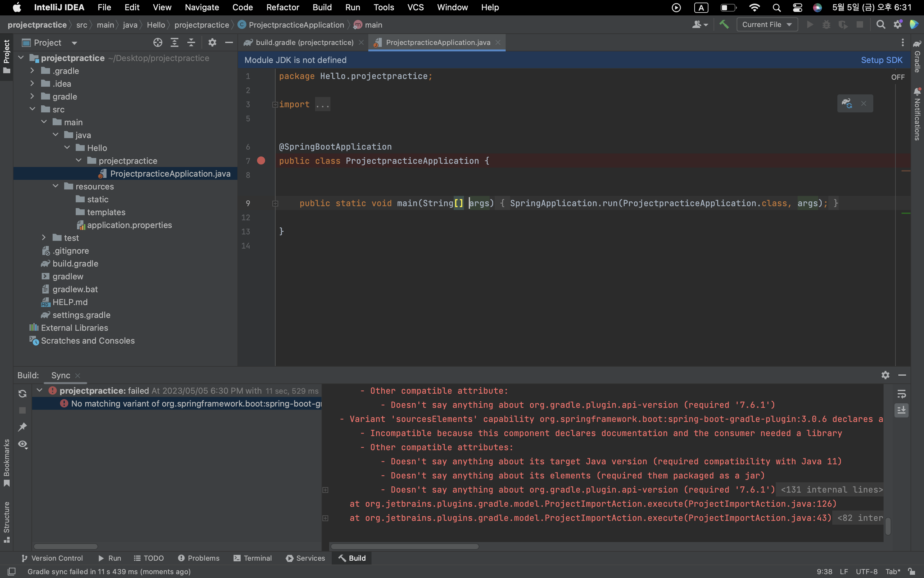
Task: Click build tree horizontal scrollbar
Action: pyautogui.click(x=66, y=546)
